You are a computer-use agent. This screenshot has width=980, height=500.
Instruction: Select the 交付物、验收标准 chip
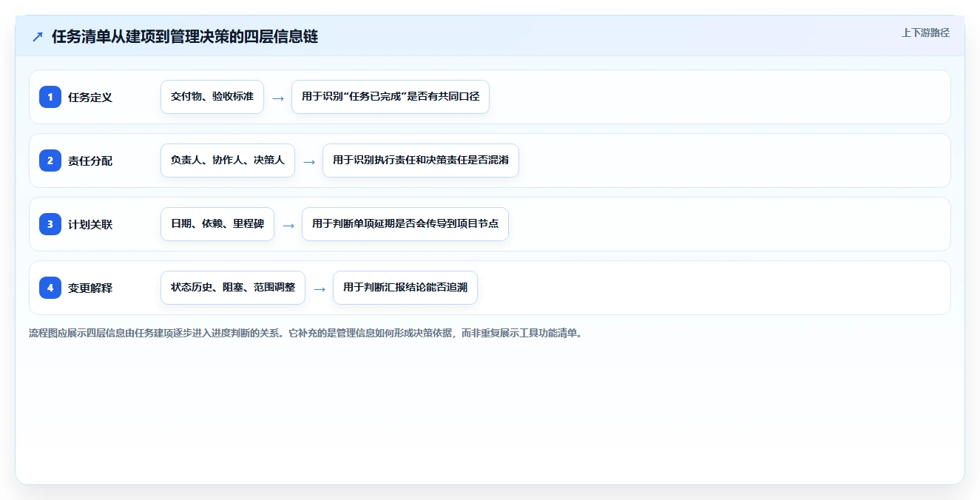[212, 97]
